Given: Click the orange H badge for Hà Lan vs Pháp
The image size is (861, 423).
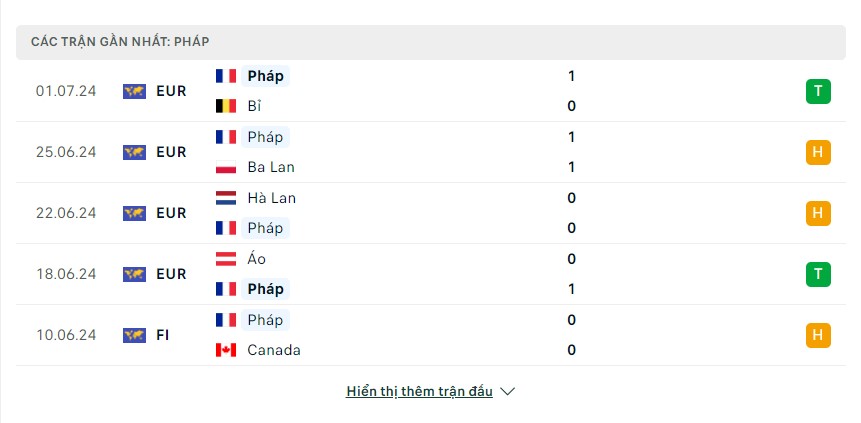Looking at the screenshot, I should tap(818, 213).
